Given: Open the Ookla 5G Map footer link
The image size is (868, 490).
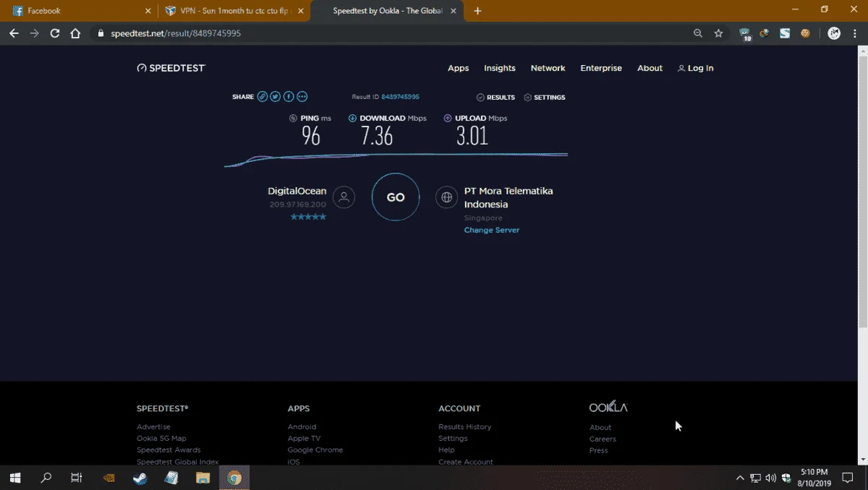Looking at the screenshot, I should coord(161,438).
